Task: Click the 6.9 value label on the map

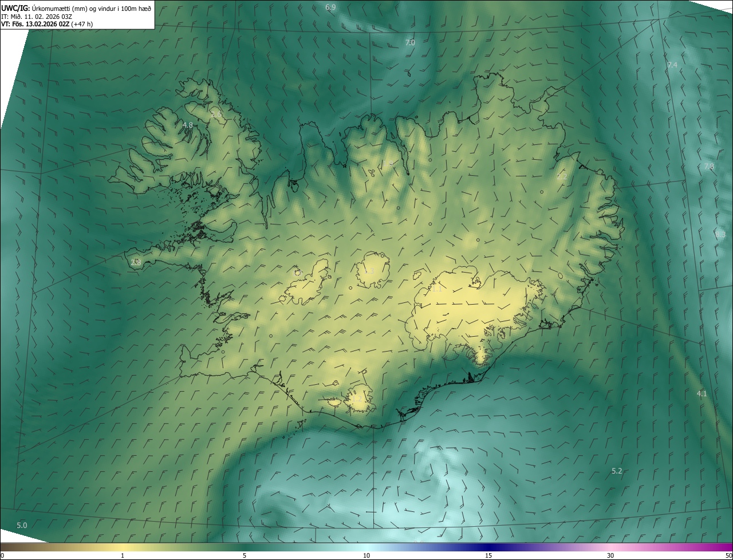Action: [x=330, y=7]
